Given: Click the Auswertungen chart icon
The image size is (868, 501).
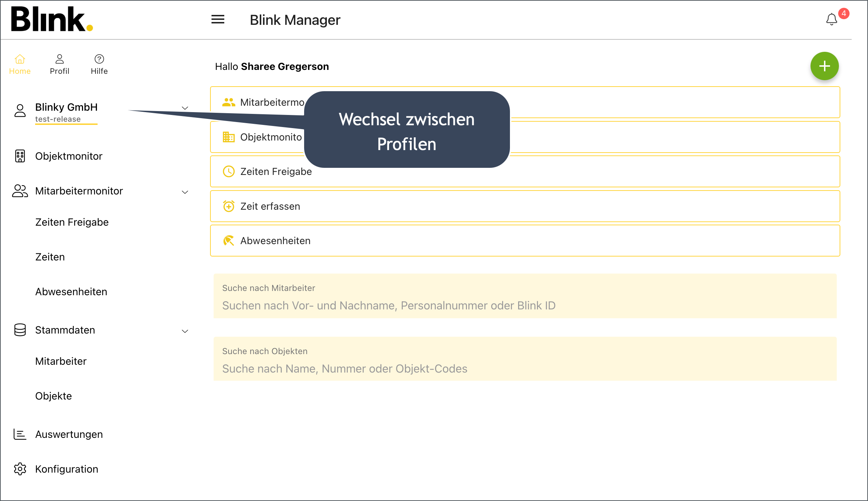Looking at the screenshot, I should point(20,434).
